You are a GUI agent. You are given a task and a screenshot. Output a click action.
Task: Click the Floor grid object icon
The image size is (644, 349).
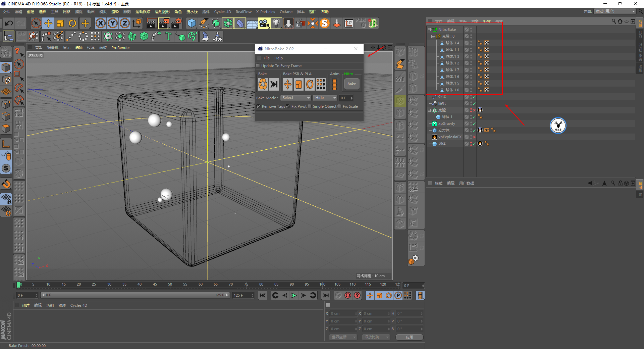coord(252,23)
